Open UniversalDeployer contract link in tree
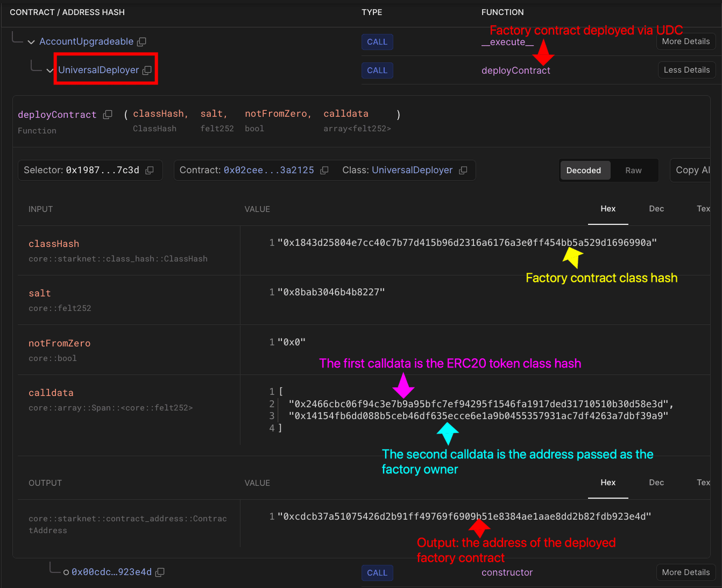Screen dimensions: 722x588 point(98,70)
